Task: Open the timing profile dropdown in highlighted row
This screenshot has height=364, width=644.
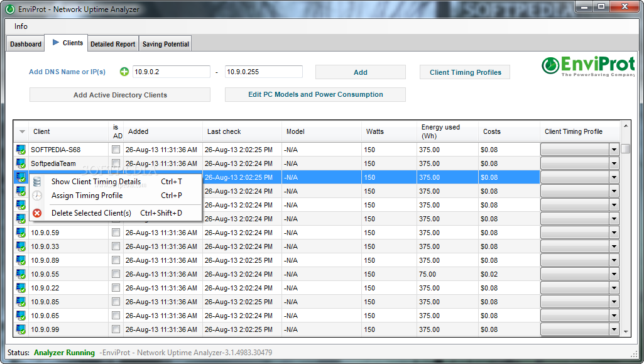Action: [614, 177]
